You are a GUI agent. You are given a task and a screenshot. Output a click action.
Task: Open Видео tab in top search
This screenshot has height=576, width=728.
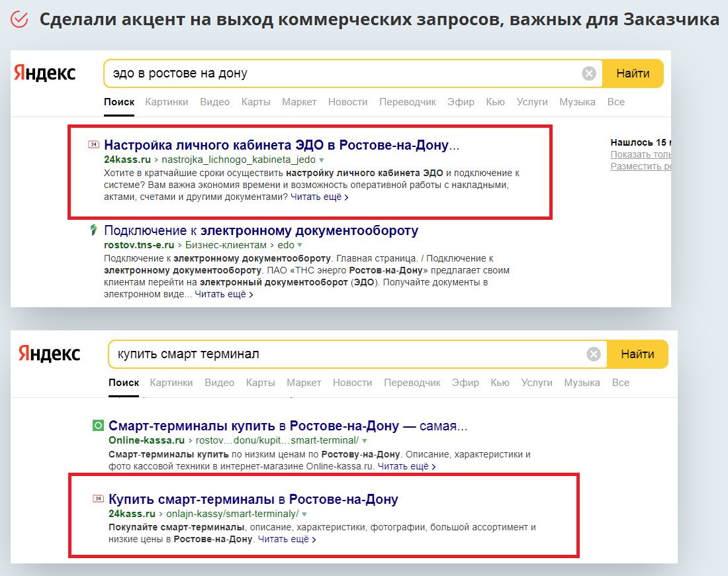coord(214,102)
